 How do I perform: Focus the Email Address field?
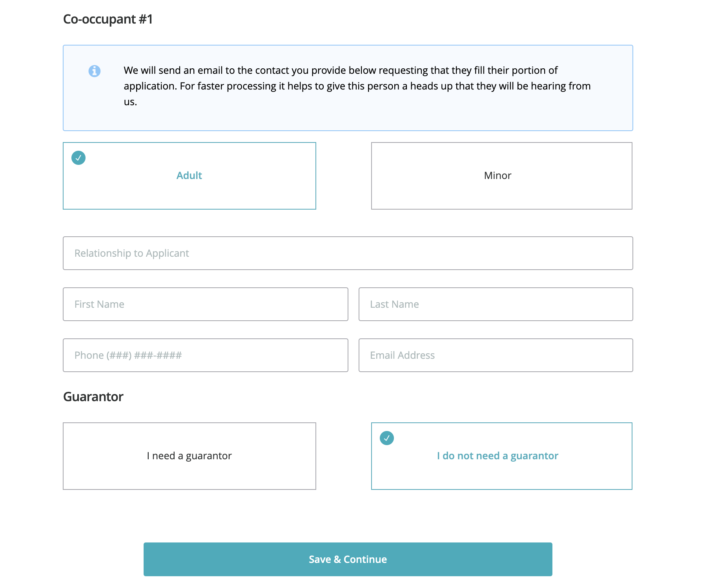pos(496,355)
